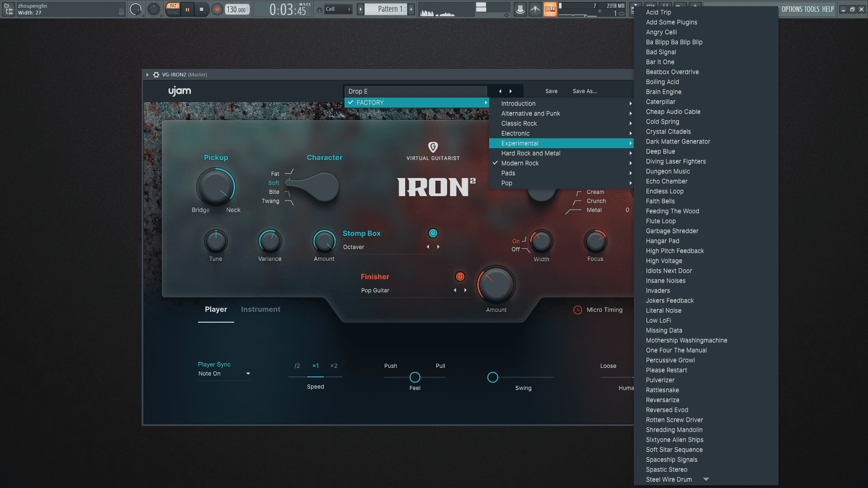Image resolution: width=868 pixels, height=488 pixels.
Task: Expand the Electronic preset category
Action: point(561,133)
